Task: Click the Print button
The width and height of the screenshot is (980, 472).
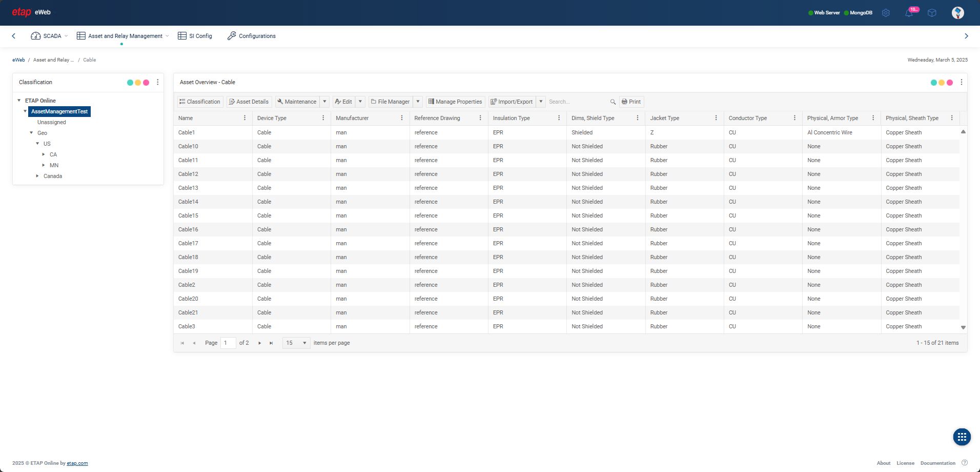Action: 631,102
